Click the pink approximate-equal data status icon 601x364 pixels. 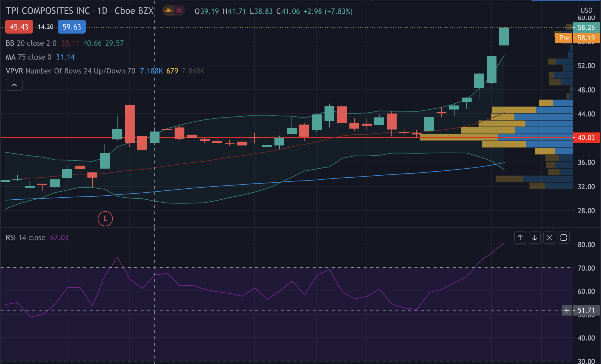179,11
